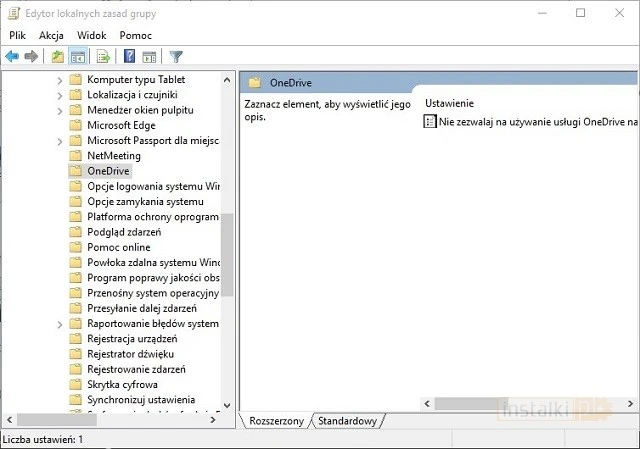This screenshot has width=640, height=449.
Task: Expand Microsoft Passport dla miejsc node
Action: tap(60, 141)
